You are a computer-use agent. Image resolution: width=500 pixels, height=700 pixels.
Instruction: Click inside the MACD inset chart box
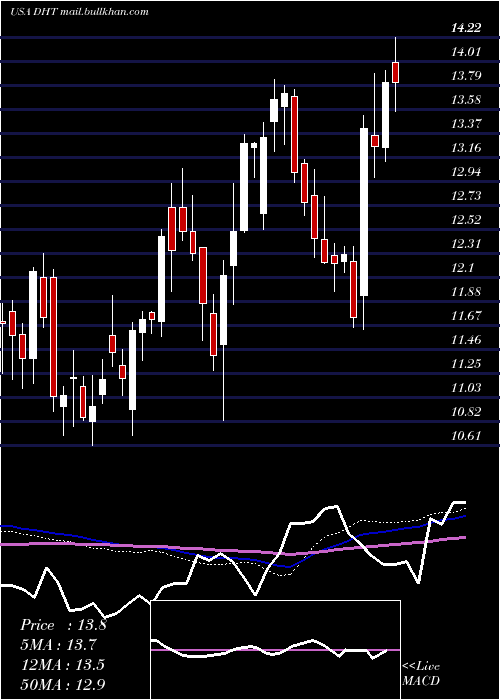tap(275, 650)
